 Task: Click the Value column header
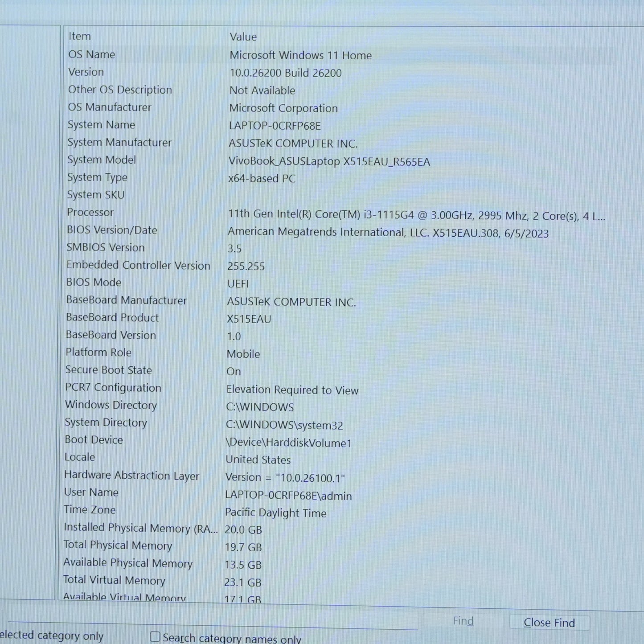tap(243, 37)
